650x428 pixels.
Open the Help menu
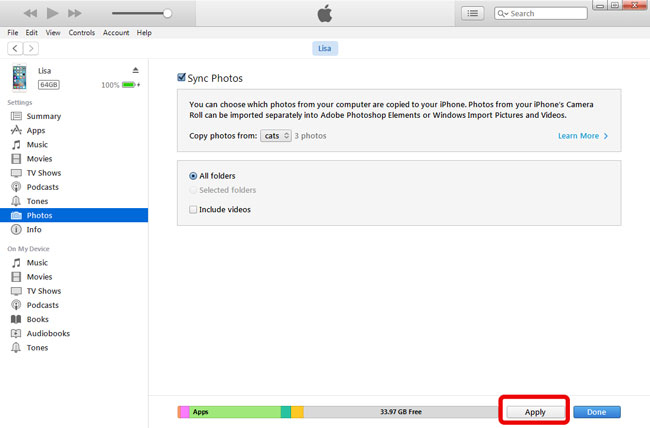(144, 32)
